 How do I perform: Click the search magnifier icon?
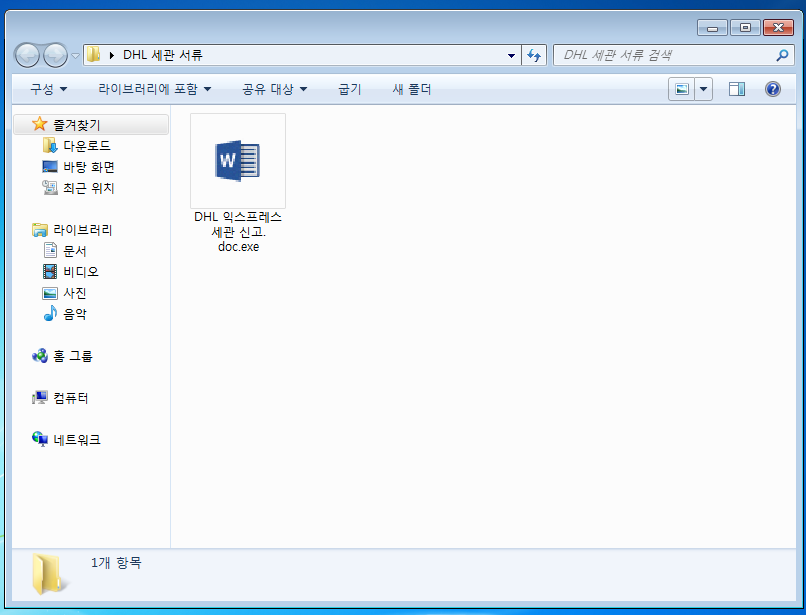coord(782,55)
